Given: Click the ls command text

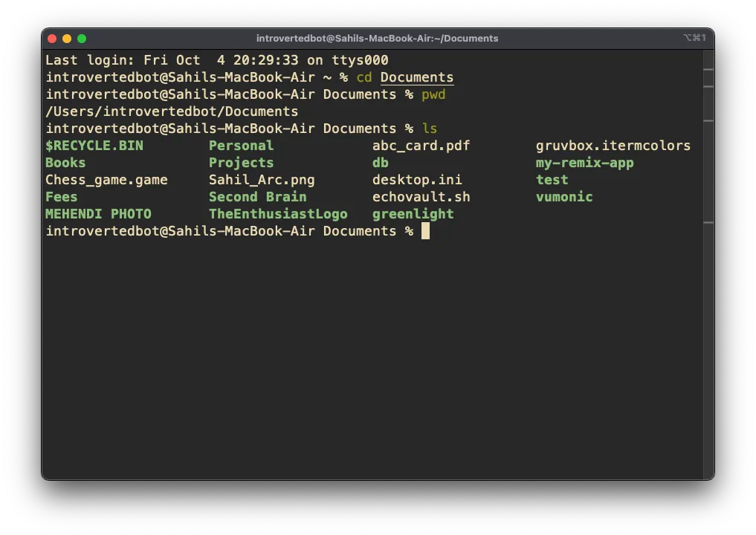Looking at the screenshot, I should coord(430,129).
